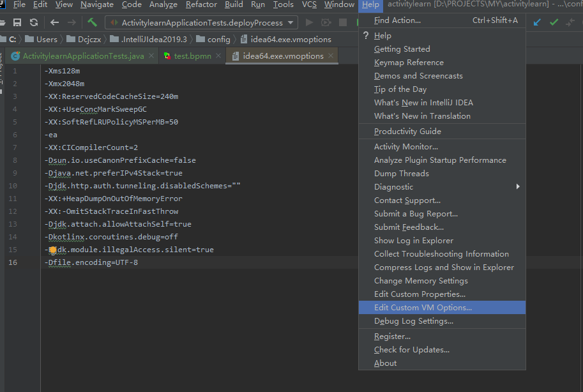Open the Code menu

tap(132, 4)
